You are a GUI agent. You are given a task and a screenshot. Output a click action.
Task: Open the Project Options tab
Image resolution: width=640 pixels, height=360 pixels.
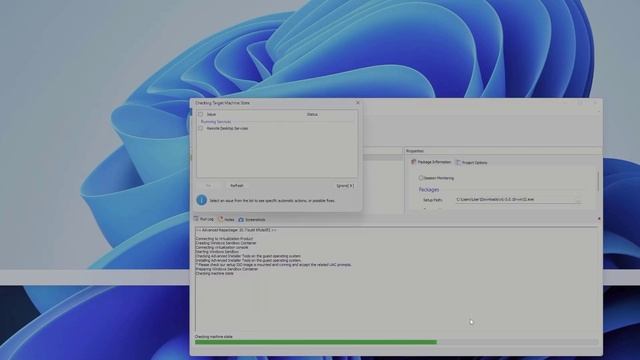coord(471,162)
